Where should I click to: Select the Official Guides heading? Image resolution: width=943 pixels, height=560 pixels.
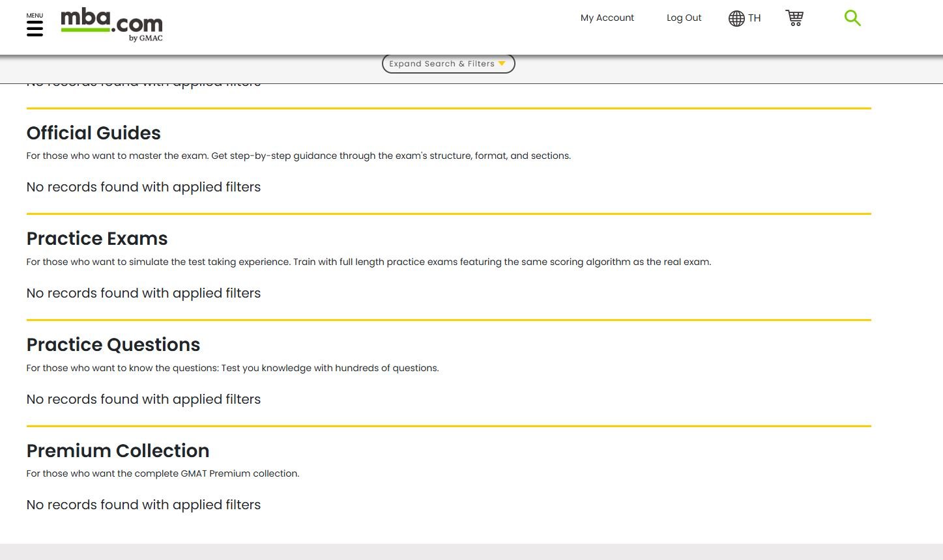click(x=93, y=133)
